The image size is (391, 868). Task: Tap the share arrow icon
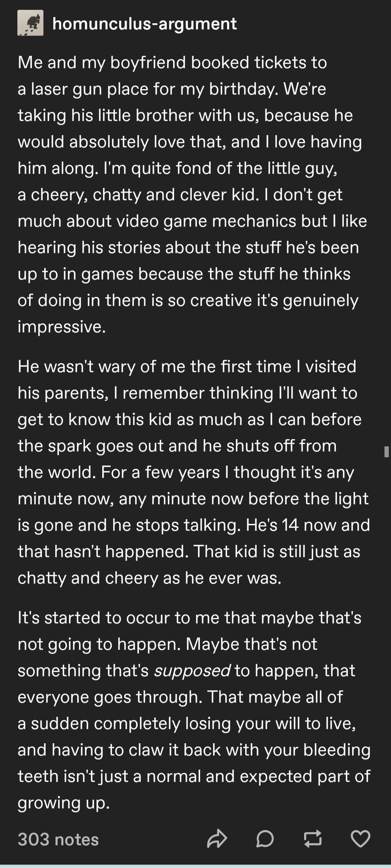click(217, 839)
